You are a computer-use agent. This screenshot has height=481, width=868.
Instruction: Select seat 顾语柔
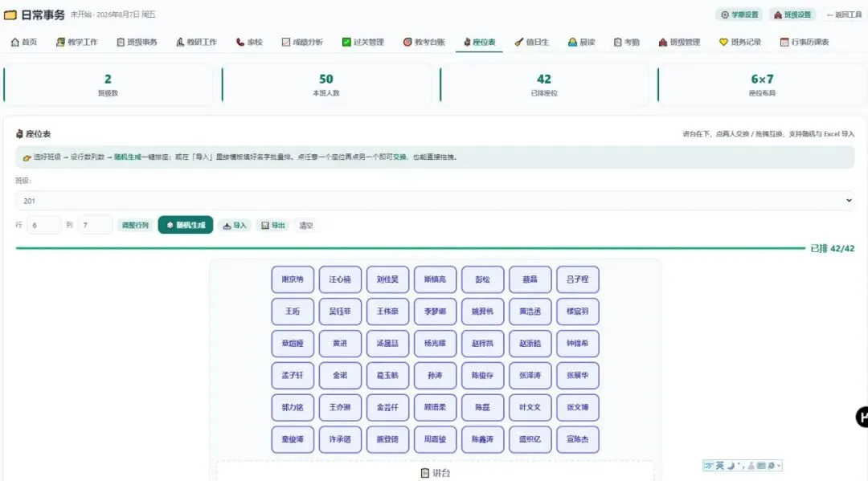click(435, 407)
